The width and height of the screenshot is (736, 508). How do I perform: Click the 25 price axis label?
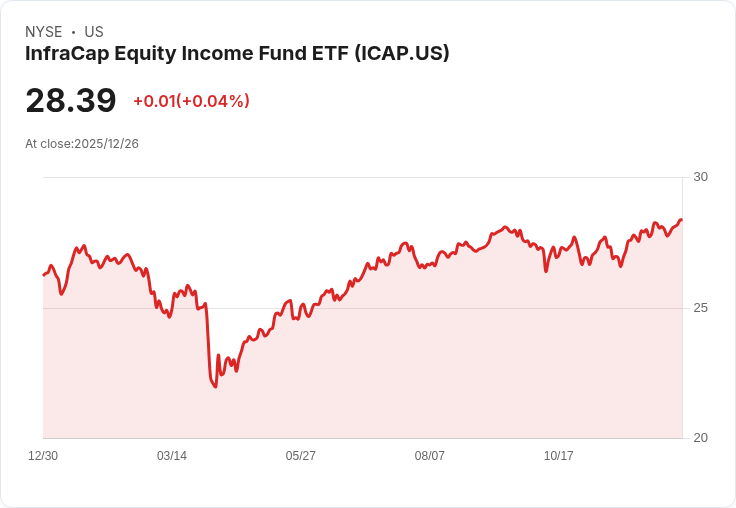tap(700, 308)
